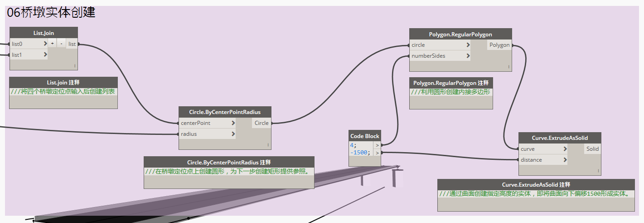The width and height of the screenshot is (644, 223).
Task: Click the Polygon output port
Action: coord(499,45)
